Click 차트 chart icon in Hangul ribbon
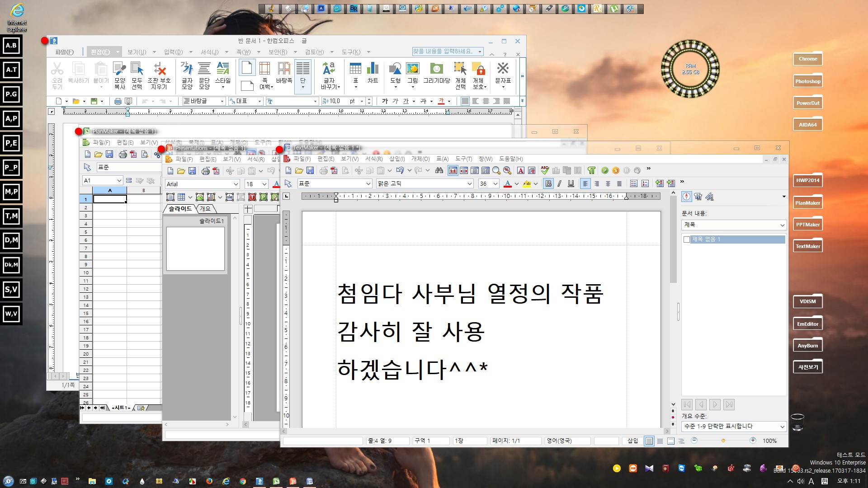The height and width of the screenshot is (488, 868). (373, 73)
